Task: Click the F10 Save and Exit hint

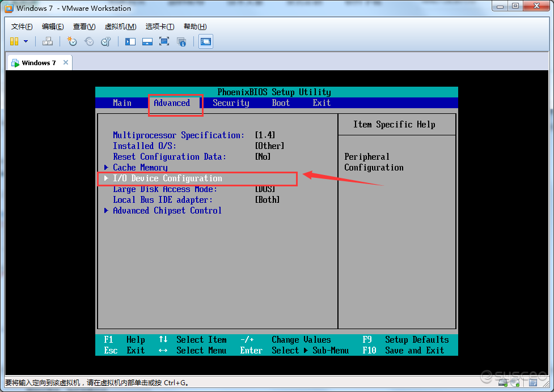Action: [x=403, y=351]
